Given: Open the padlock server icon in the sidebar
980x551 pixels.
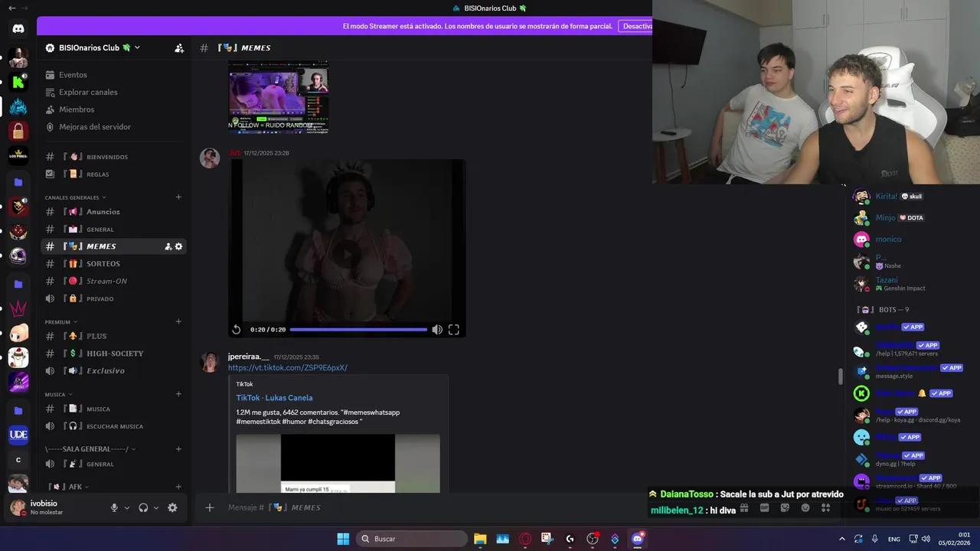Looking at the screenshot, I should (18, 132).
